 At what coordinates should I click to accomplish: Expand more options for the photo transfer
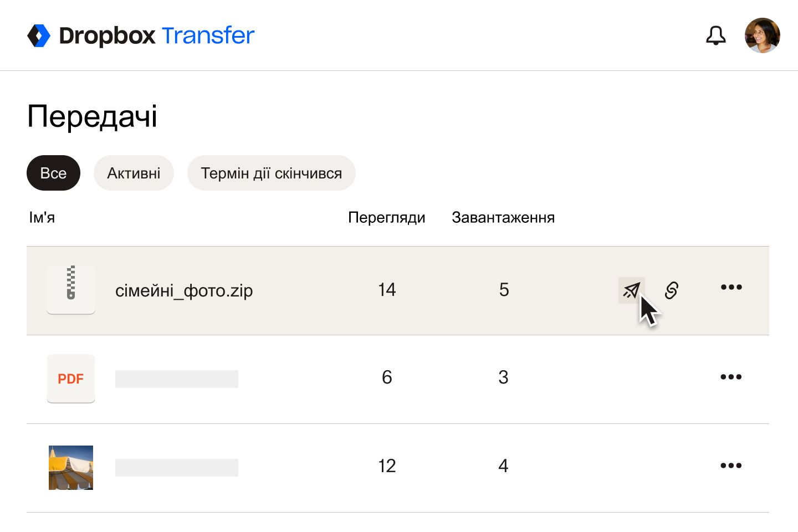[731, 465]
